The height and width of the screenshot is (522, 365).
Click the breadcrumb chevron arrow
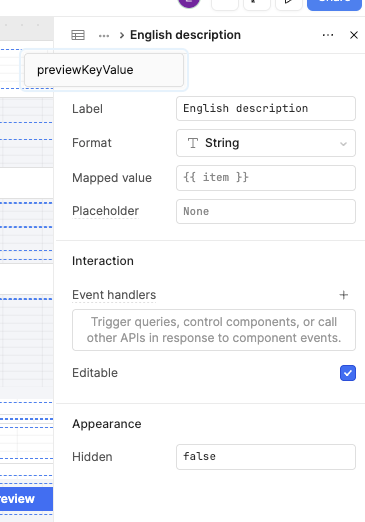pos(122,35)
